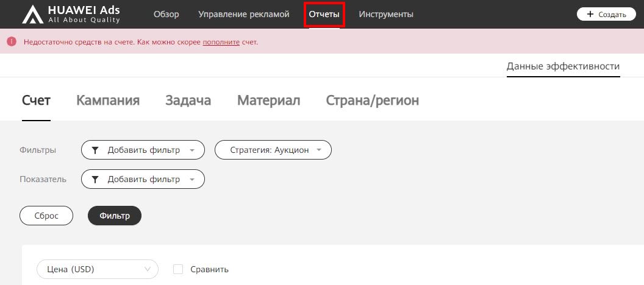Screen dimensions: 644x285
Task: Switch to the Материал tab
Action: [x=268, y=100]
